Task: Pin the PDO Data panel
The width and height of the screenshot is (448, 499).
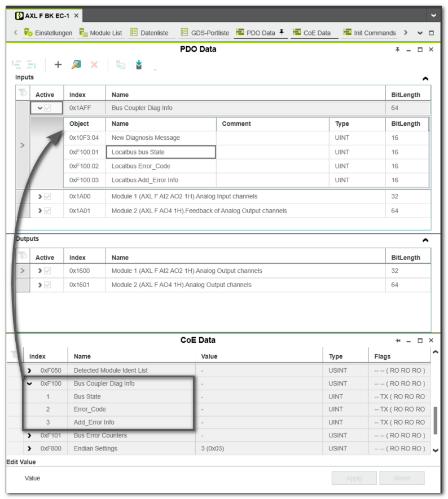Action: coord(397,50)
